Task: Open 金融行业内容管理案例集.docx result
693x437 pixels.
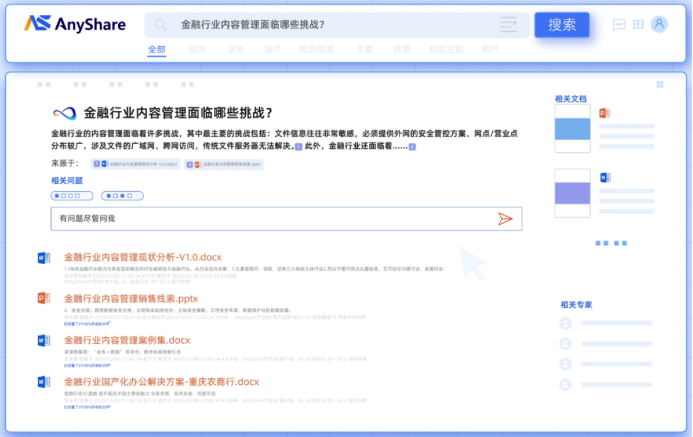Action: point(127,340)
